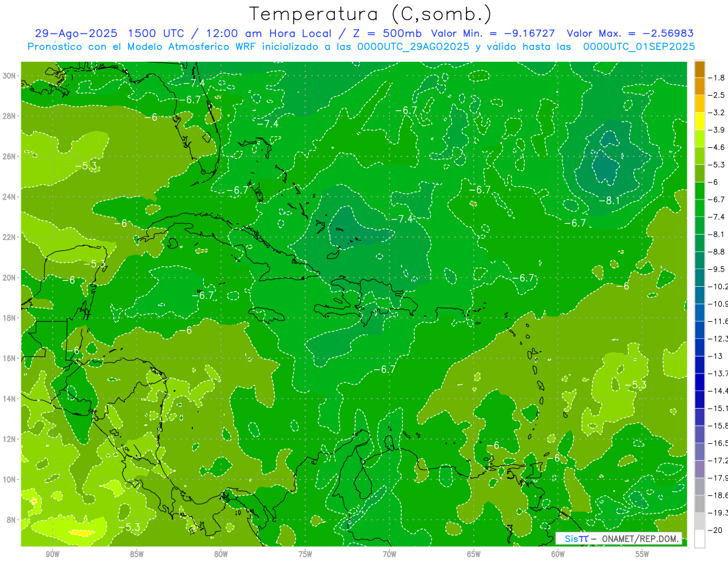Screen dimensions: 728x562
Task: Click the -6.7 contour label south of Hispaniola
Action: coord(385,369)
